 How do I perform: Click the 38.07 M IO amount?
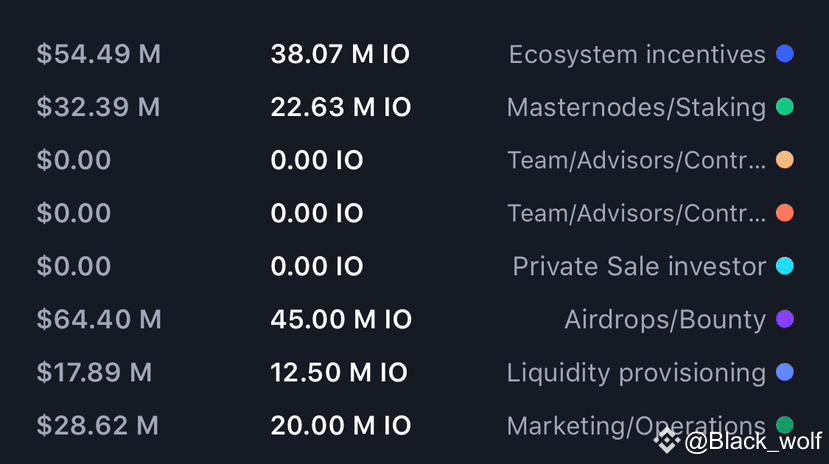(x=340, y=54)
